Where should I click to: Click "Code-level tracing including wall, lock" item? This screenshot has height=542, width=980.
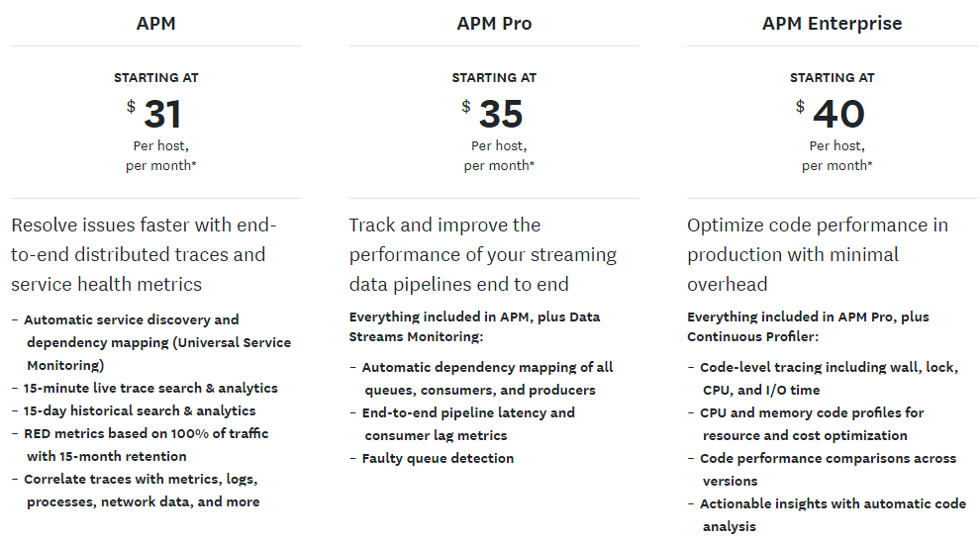(828, 368)
